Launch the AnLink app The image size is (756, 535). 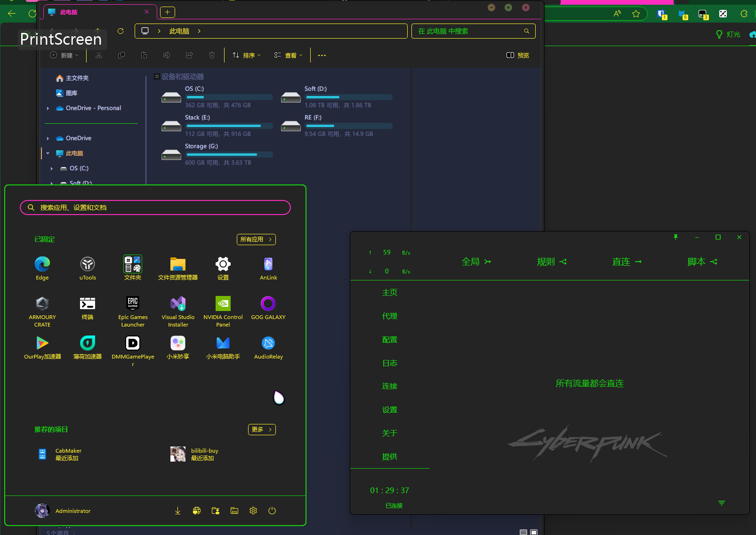click(x=268, y=268)
